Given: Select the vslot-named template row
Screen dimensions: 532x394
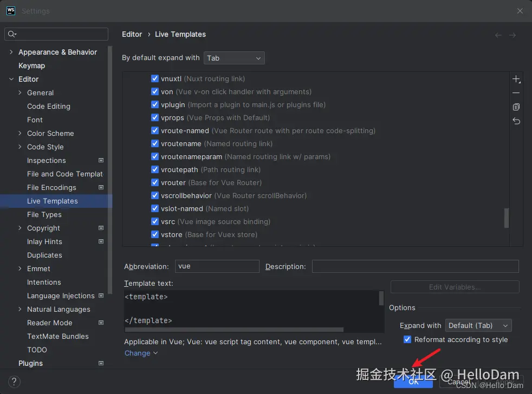Looking at the screenshot, I should pyautogui.click(x=205, y=208).
